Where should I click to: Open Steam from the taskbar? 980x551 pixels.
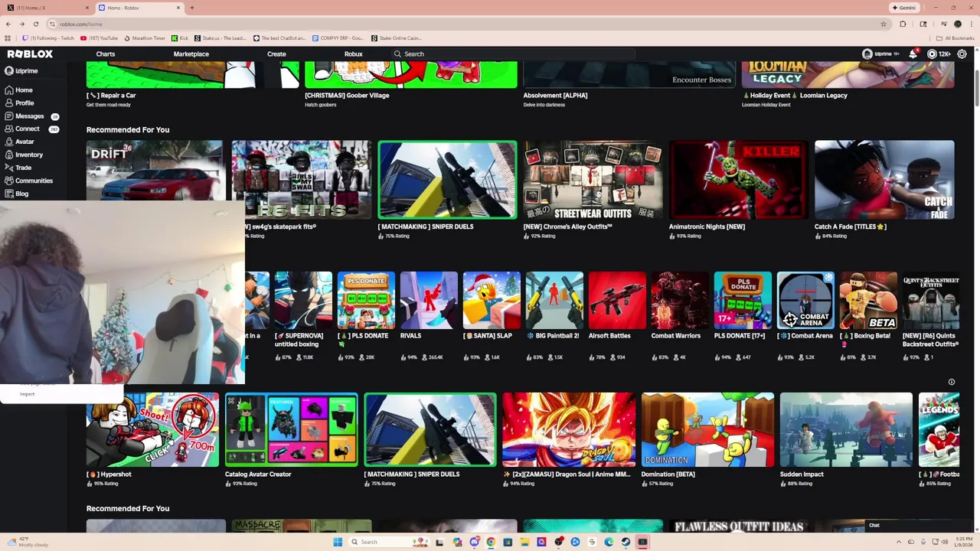[626, 542]
